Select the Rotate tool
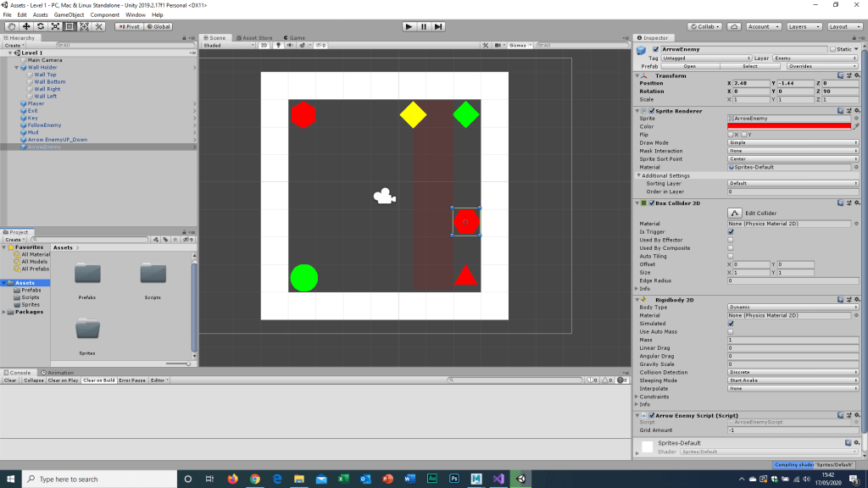 (40, 26)
